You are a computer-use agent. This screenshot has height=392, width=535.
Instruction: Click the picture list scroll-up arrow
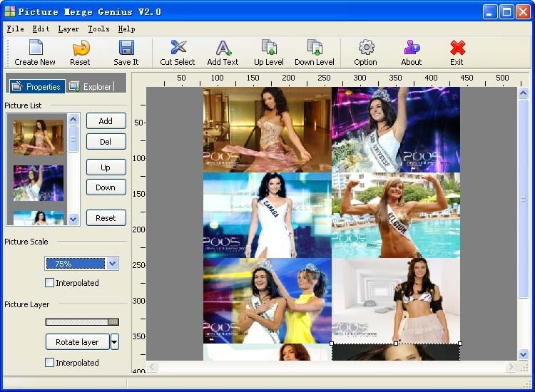pyautogui.click(x=73, y=120)
